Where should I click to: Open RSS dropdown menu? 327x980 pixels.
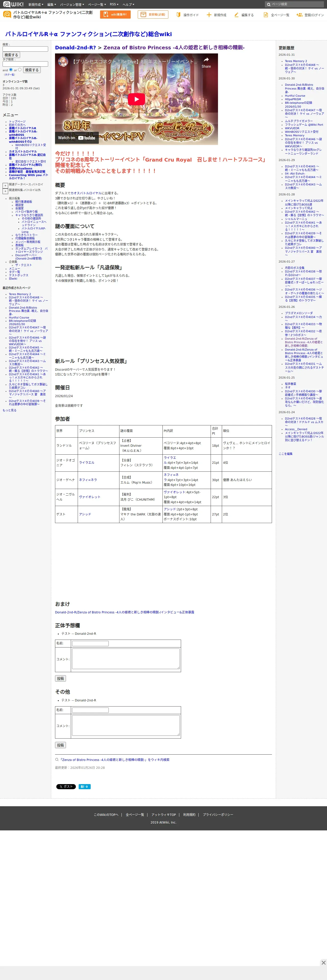pyautogui.click(x=114, y=5)
